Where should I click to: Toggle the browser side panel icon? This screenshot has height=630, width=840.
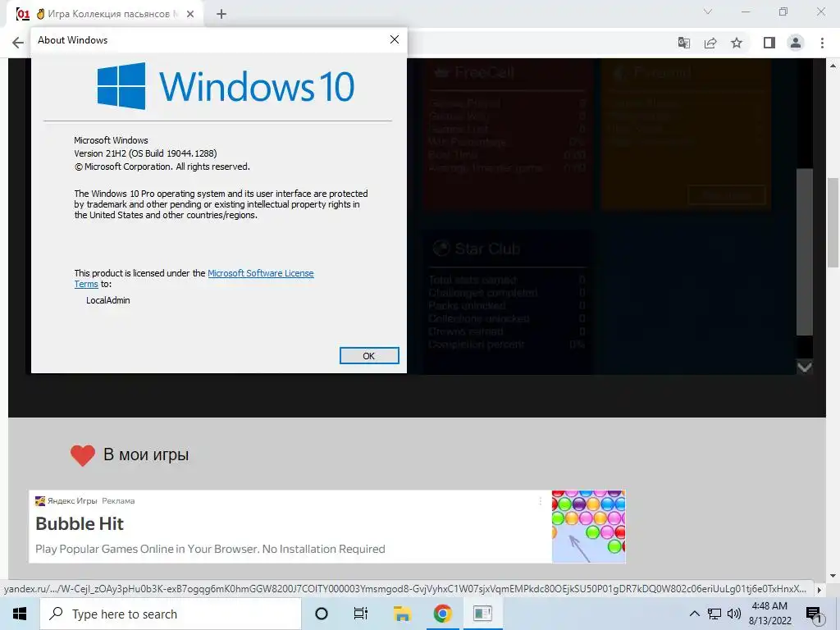point(769,43)
